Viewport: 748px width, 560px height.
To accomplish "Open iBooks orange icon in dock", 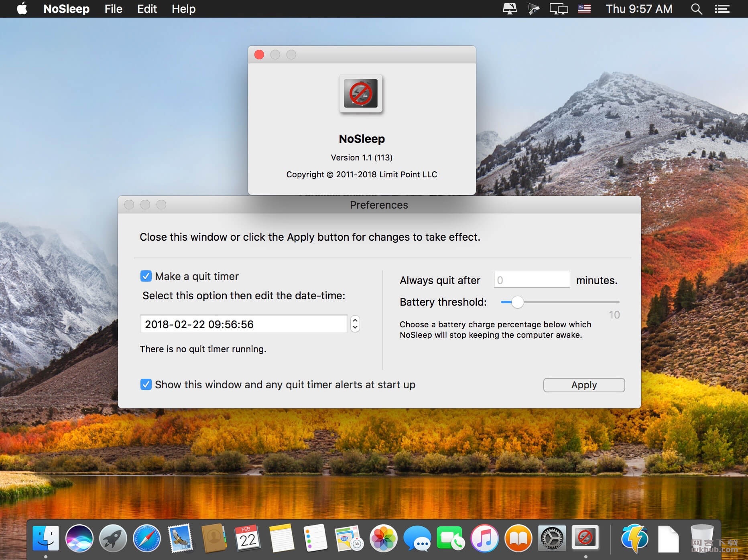I will 518,538.
